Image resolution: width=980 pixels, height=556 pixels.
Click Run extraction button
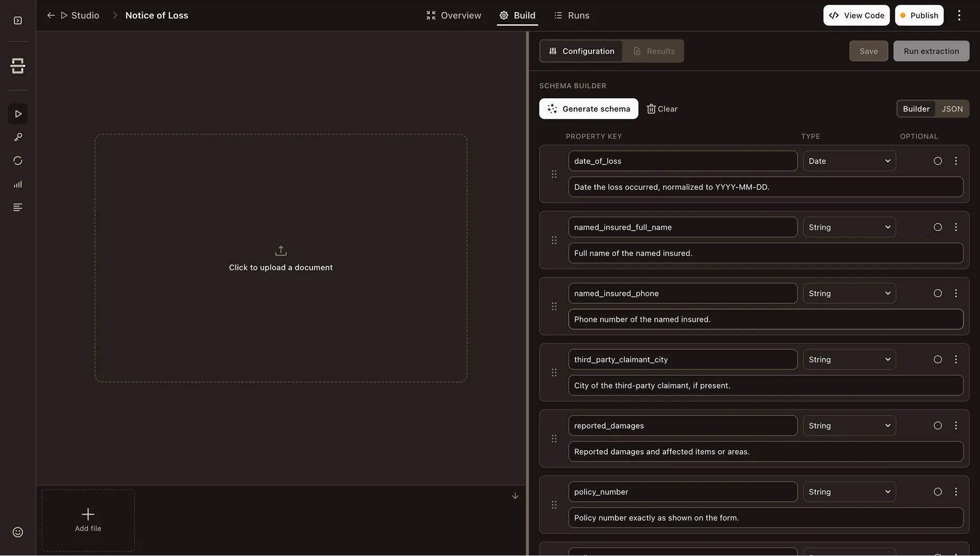tap(931, 51)
